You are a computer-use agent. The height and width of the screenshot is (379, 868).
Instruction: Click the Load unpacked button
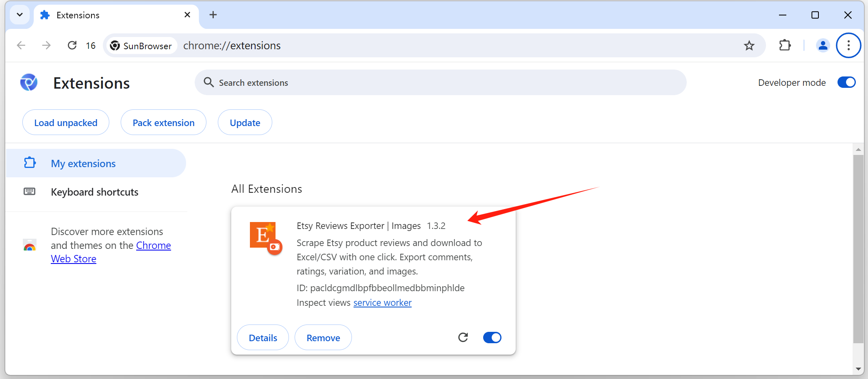tap(66, 122)
